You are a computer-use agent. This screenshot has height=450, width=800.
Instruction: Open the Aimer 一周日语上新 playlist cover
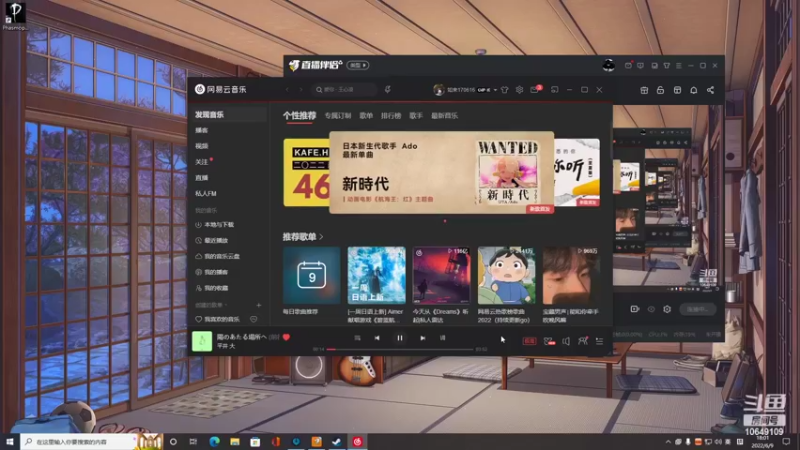point(377,276)
